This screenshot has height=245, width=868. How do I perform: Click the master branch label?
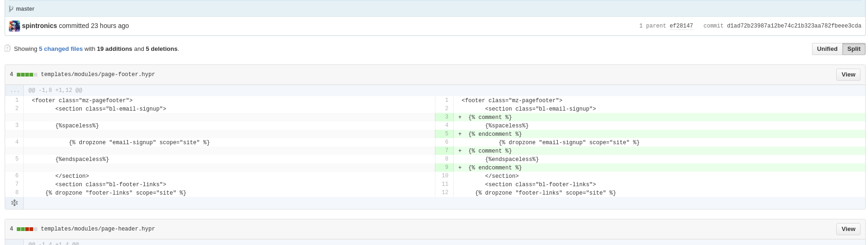25,9
